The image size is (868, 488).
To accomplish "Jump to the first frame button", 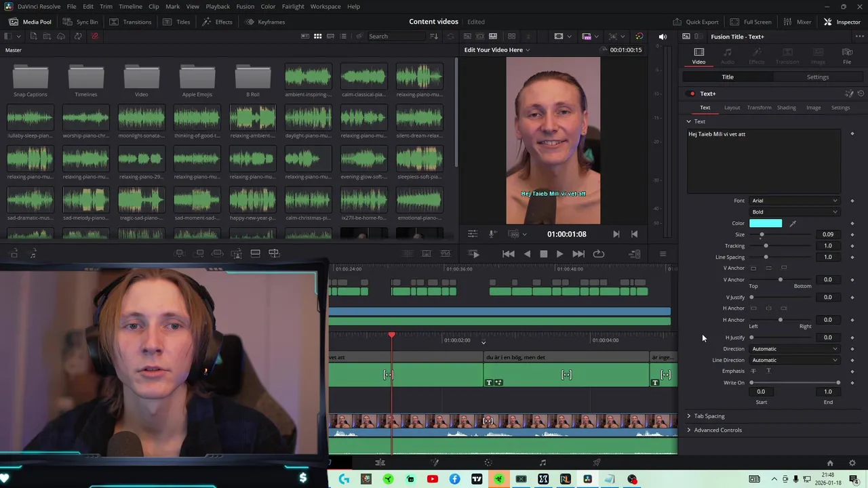I will [508, 253].
